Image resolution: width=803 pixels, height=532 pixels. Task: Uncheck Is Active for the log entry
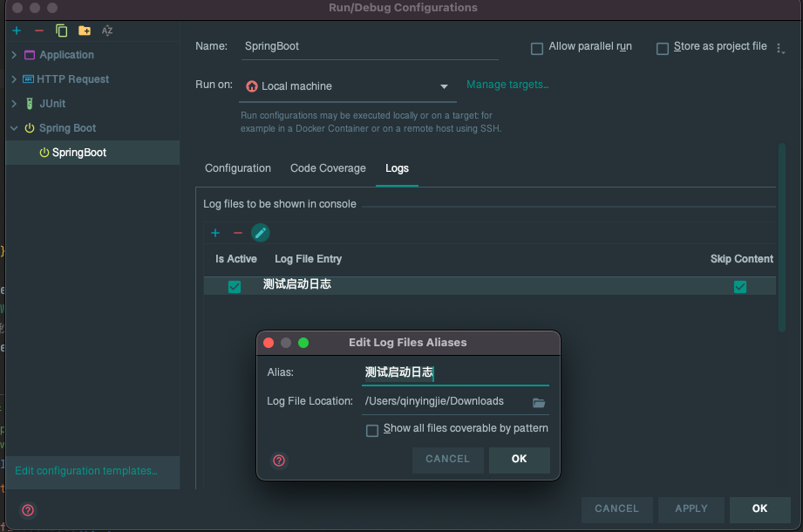pyautogui.click(x=235, y=286)
